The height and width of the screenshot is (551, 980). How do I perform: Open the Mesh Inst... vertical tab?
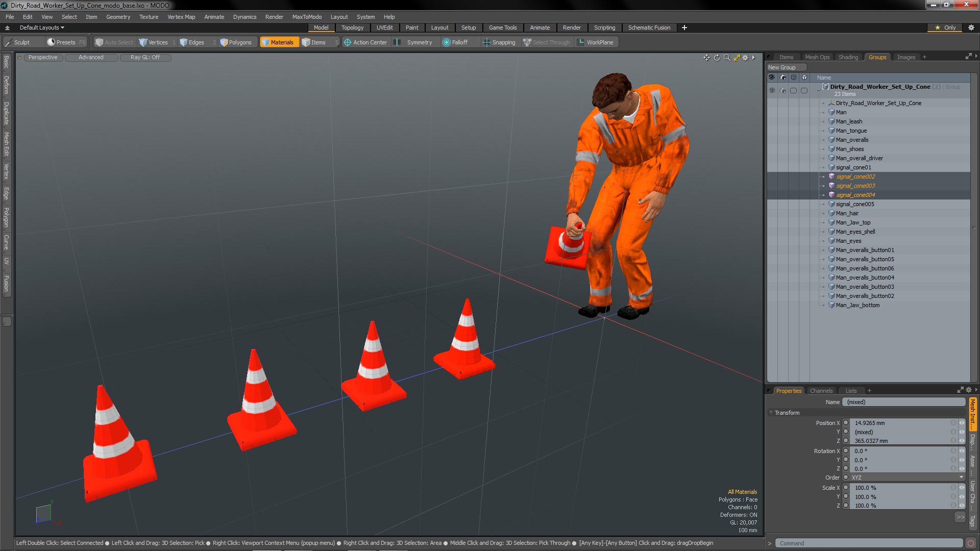973,414
